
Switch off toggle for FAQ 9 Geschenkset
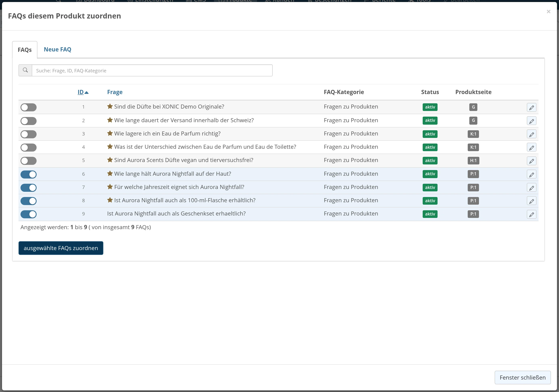pyautogui.click(x=29, y=214)
